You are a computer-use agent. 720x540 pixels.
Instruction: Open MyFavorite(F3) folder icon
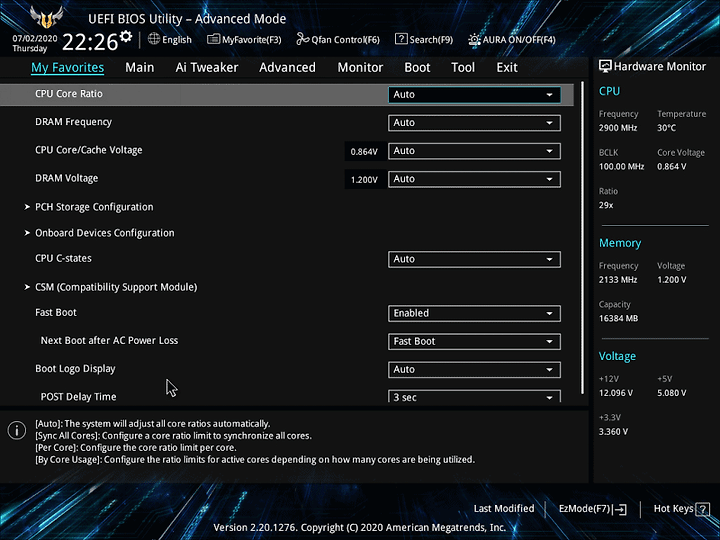(213, 39)
